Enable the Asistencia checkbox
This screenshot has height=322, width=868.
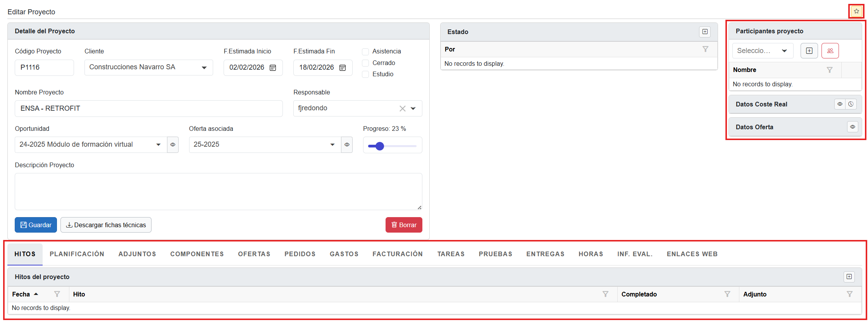click(365, 51)
